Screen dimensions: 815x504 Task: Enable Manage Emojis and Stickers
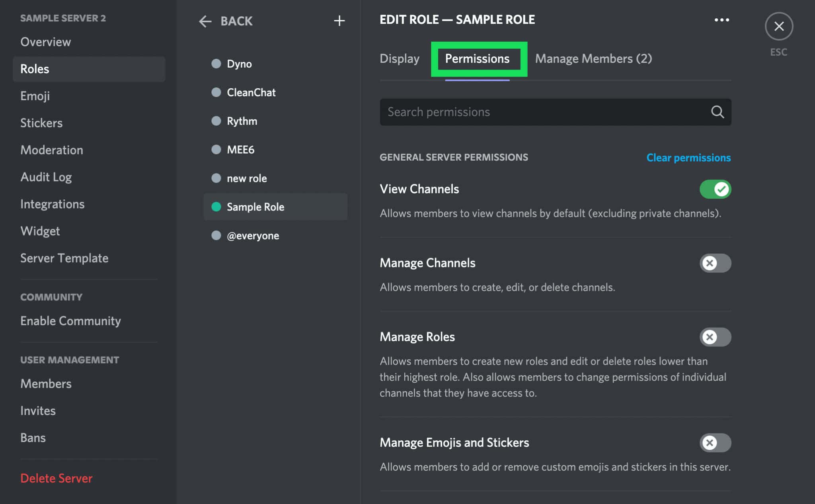[715, 443]
